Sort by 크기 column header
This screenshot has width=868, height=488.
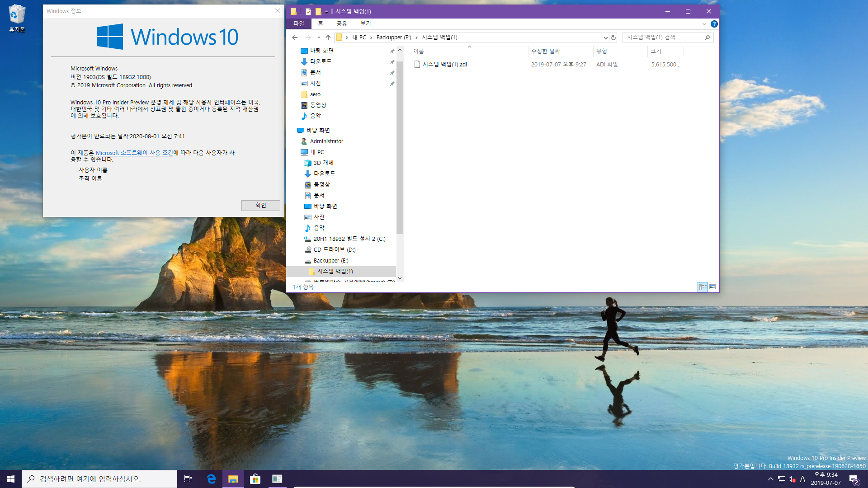tap(665, 52)
